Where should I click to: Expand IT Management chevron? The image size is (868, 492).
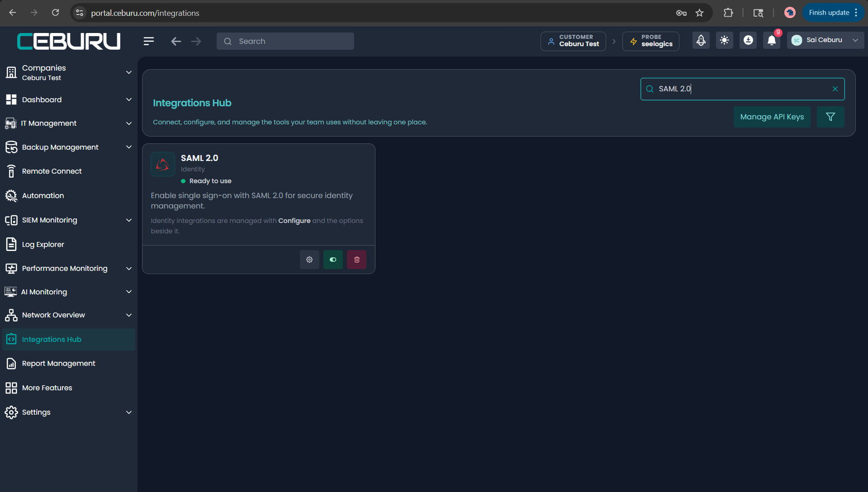[x=129, y=123]
